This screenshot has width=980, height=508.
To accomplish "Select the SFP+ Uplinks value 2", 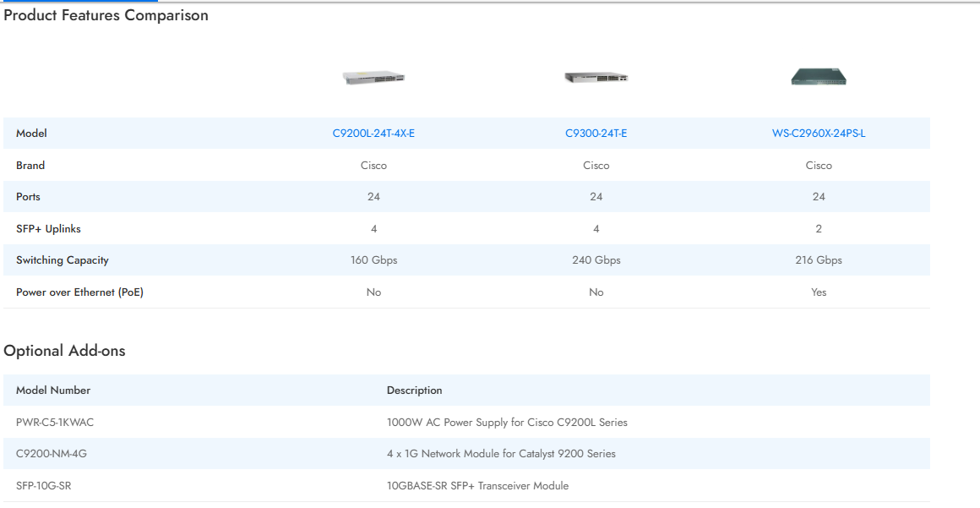I will (x=819, y=229).
